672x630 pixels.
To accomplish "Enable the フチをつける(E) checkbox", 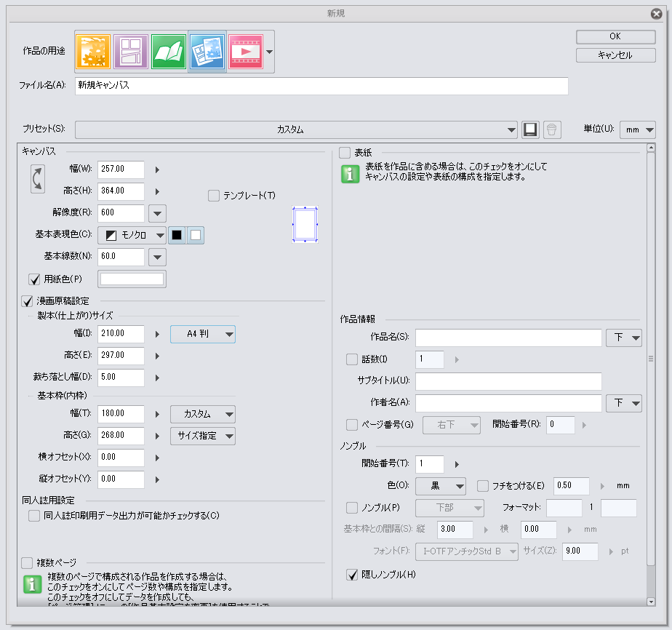I will (483, 486).
